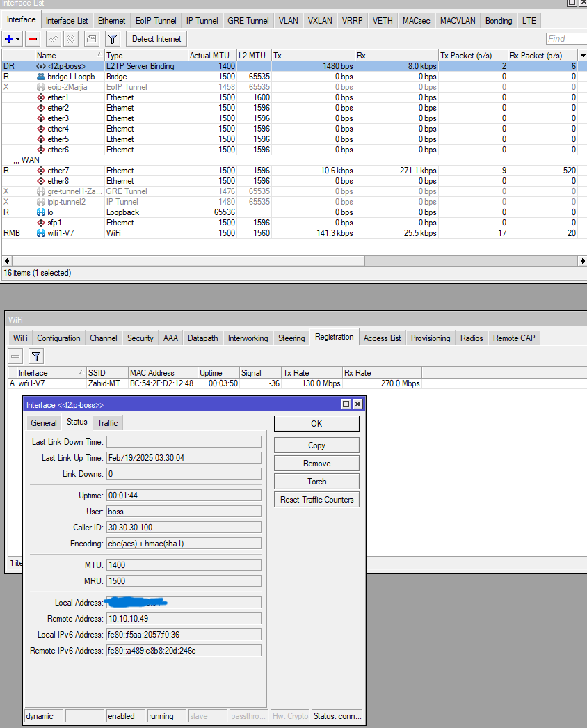Click the Find search field
The image size is (587, 728).
565,39
